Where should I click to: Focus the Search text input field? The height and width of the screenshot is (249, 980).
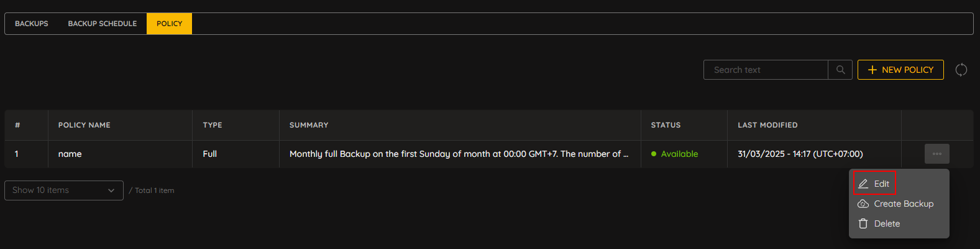[766, 70]
